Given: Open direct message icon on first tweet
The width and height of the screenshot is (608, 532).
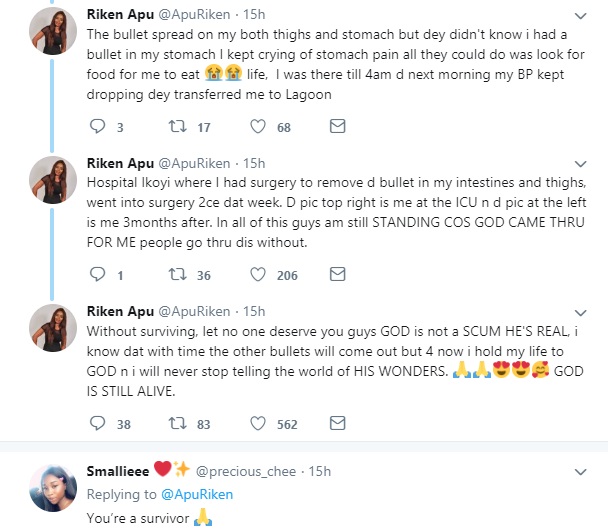Looking at the screenshot, I should point(337,127).
